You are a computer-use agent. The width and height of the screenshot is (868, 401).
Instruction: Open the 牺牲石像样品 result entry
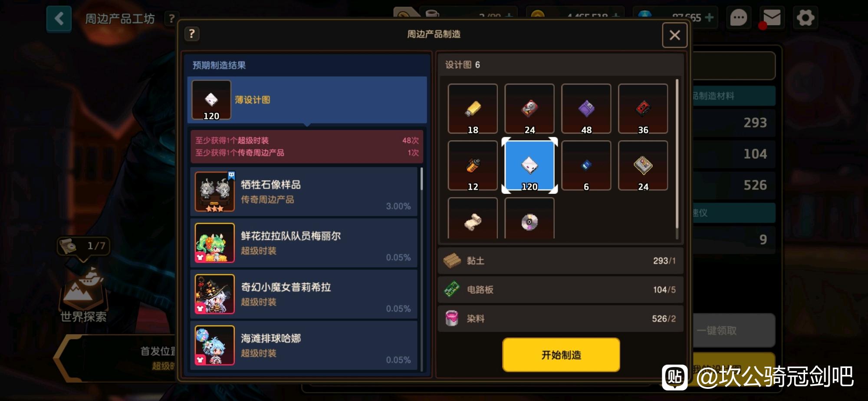pyautogui.click(x=304, y=192)
